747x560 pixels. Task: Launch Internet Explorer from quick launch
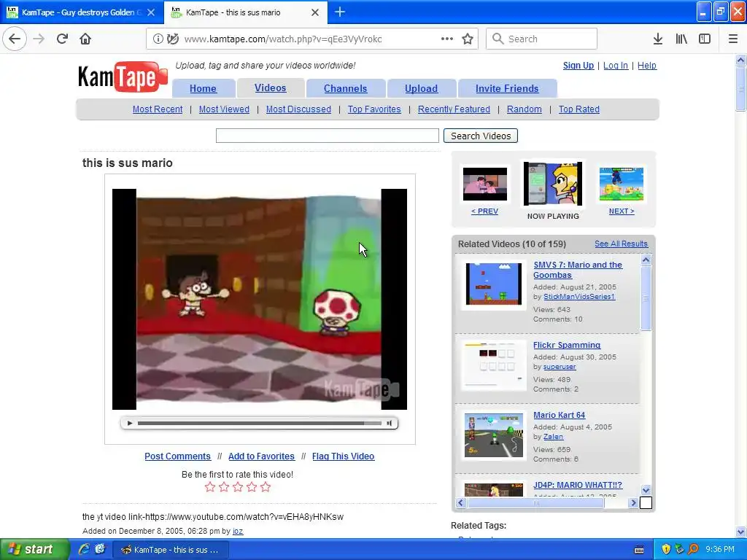[84, 550]
